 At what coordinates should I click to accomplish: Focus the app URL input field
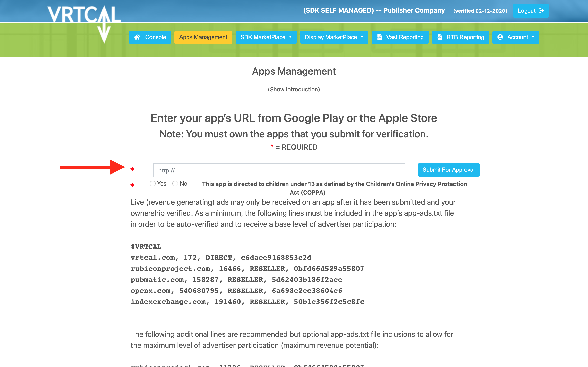(279, 170)
